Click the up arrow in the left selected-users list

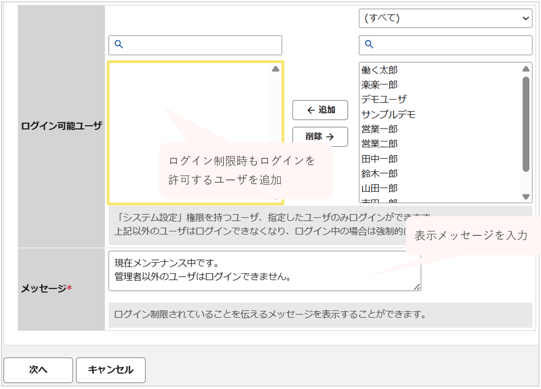[275, 69]
